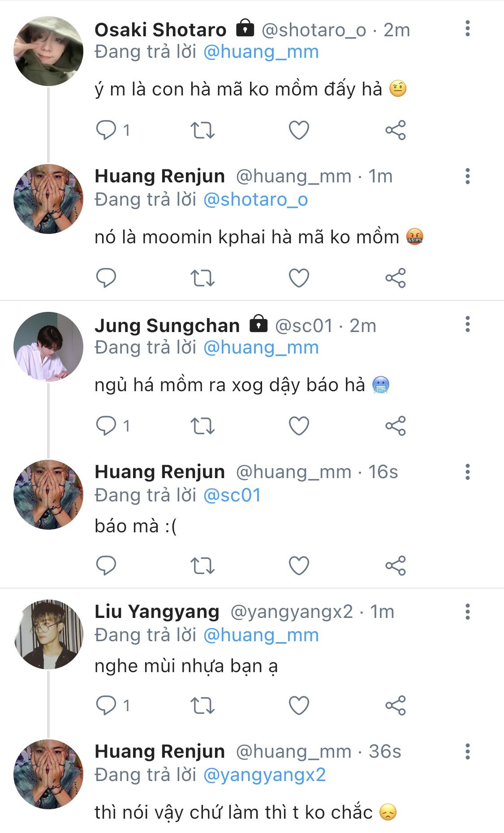View Liu Yangyang's profile picture
The height and width of the screenshot is (833, 504).
(x=48, y=634)
